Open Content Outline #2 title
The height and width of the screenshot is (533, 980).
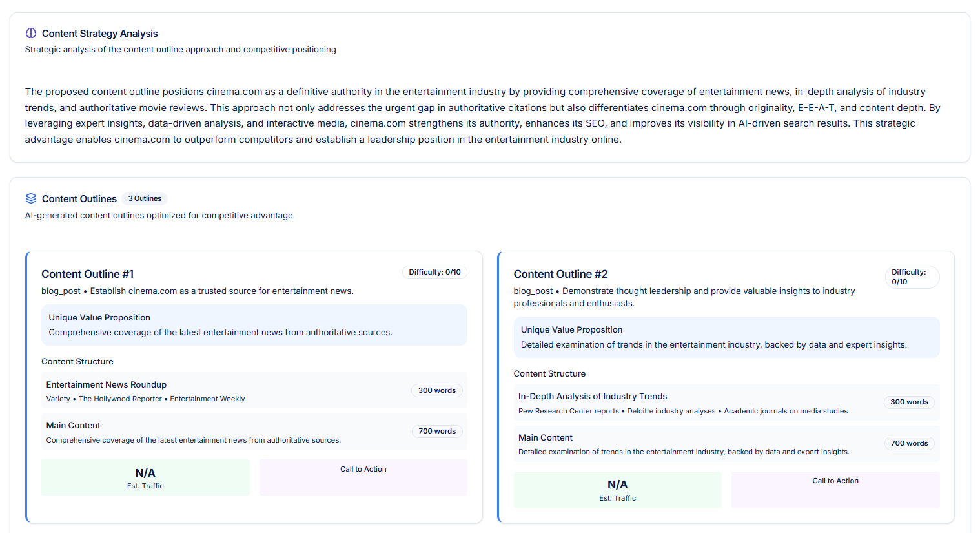[560, 274]
